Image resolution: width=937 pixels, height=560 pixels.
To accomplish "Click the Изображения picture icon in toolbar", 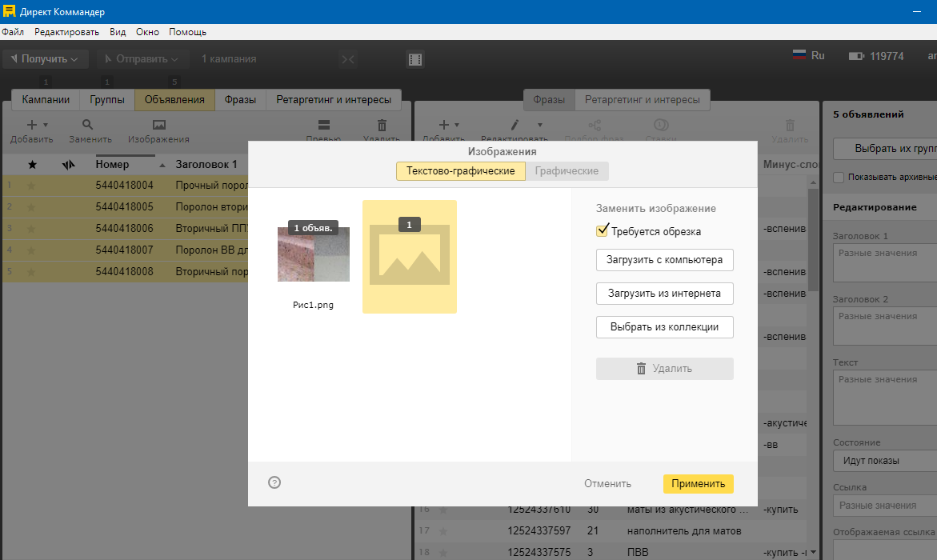I will coord(158,125).
